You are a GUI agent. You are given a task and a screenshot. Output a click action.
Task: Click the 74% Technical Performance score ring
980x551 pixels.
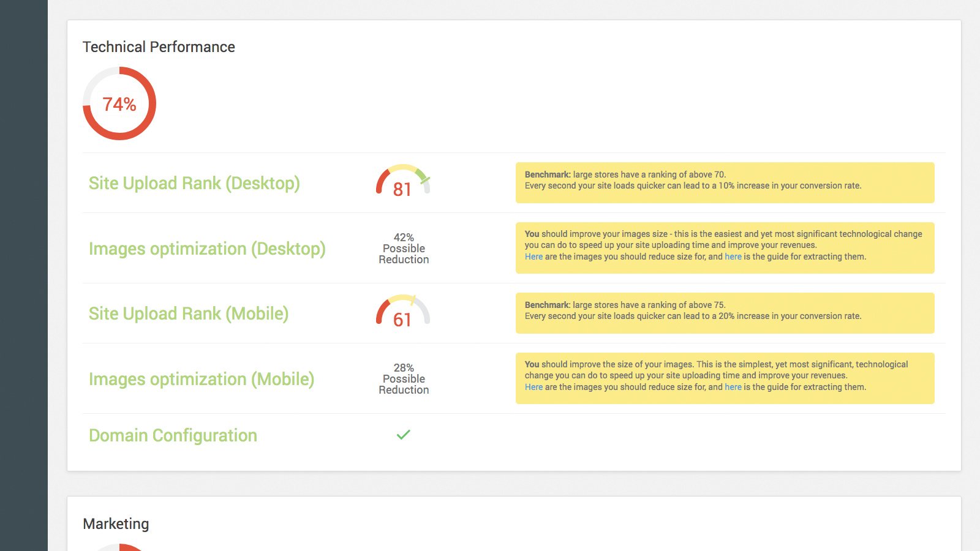[x=119, y=103]
